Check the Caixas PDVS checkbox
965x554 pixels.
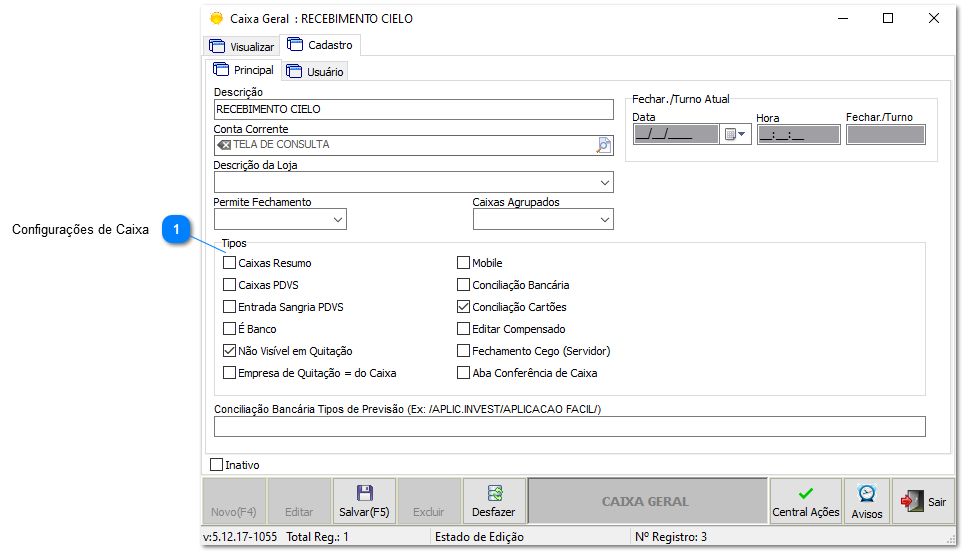click(230, 285)
